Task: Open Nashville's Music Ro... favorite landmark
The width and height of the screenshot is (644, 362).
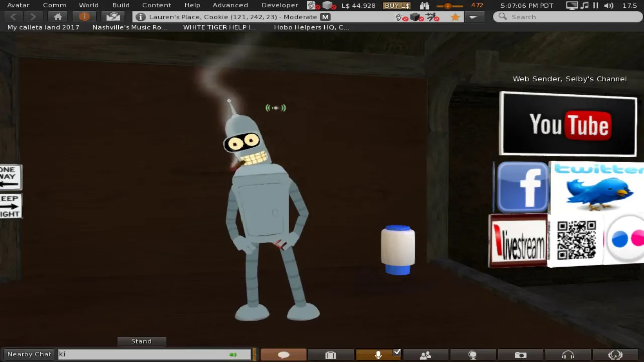Action: pyautogui.click(x=130, y=27)
